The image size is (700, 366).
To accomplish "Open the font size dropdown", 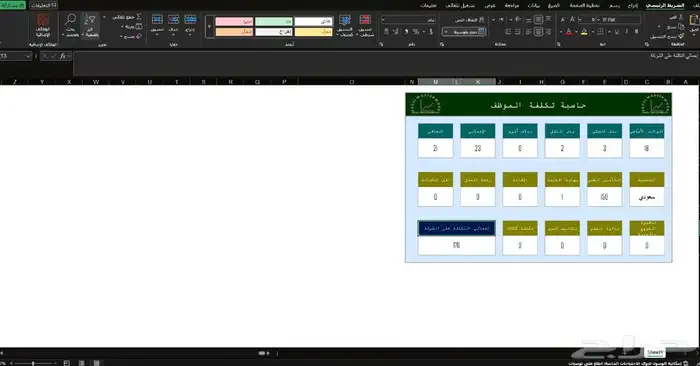I will point(580,20).
